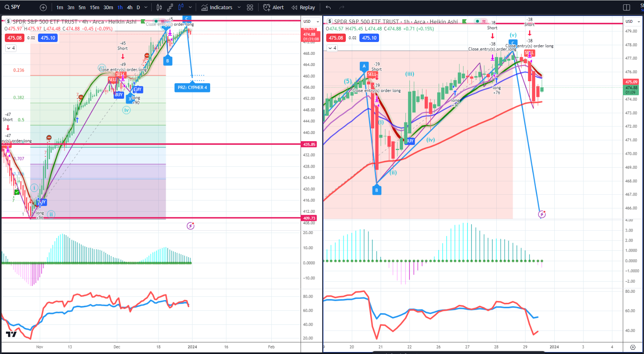Click the 2024 label on 1h time axis
Image resolution: width=644 pixels, height=354 pixels.
tap(554, 347)
